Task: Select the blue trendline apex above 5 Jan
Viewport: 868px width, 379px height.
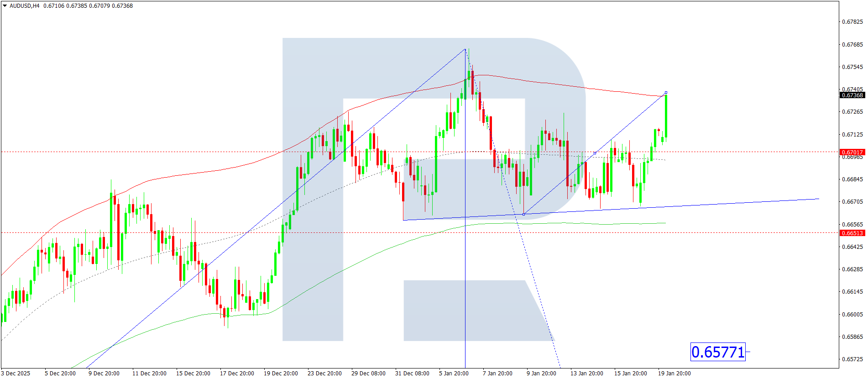Action: (465, 49)
